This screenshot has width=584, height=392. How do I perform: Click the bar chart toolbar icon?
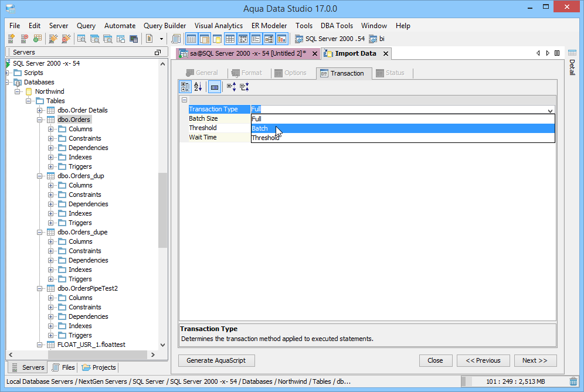[282, 39]
